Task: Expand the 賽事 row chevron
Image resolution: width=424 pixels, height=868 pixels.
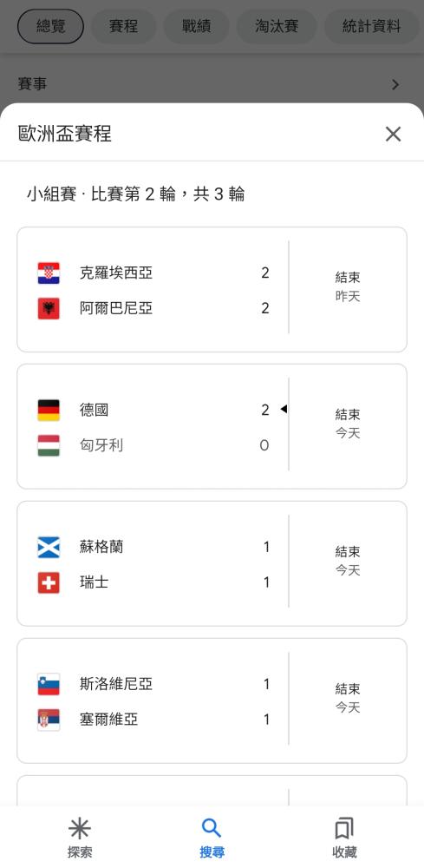Action: pyautogui.click(x=395, y=85)
